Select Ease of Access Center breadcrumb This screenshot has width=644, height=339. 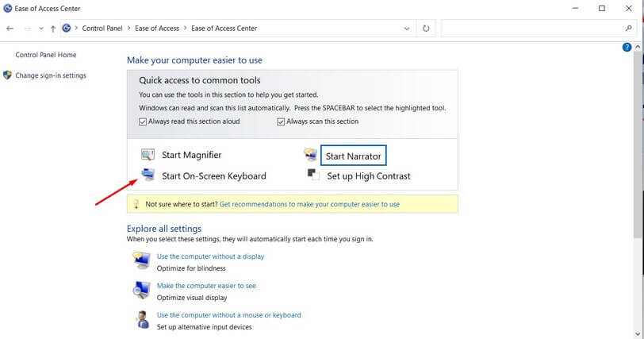click(224, 29)
